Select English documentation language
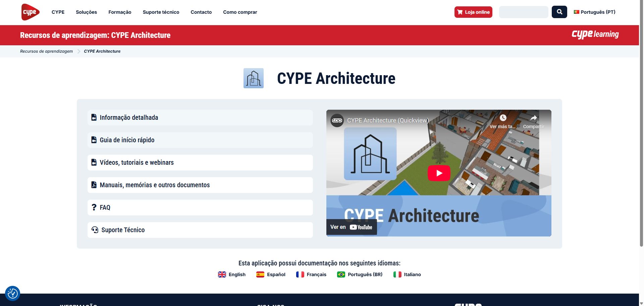Viewport: 644px width, 306px height. coord(232,274)
